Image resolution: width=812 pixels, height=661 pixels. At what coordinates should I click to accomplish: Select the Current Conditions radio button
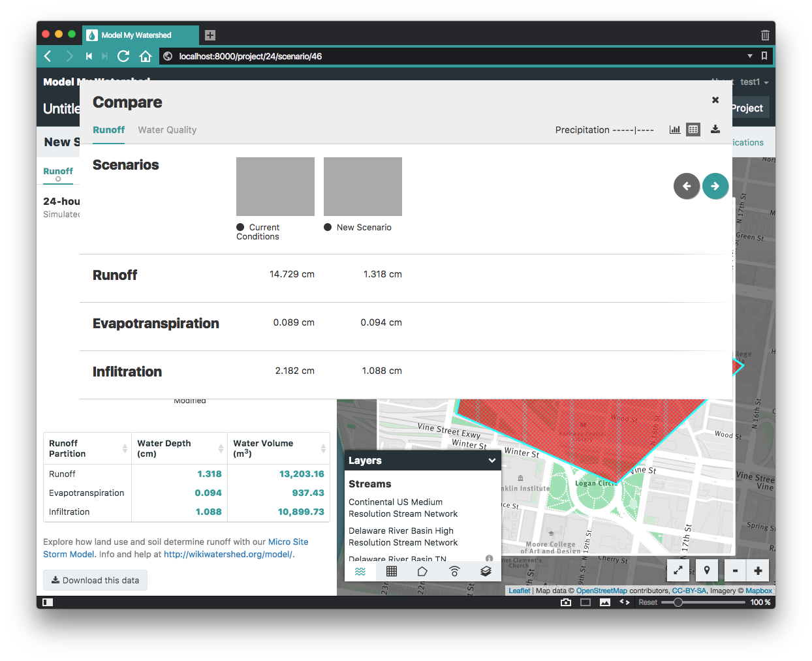240,227
